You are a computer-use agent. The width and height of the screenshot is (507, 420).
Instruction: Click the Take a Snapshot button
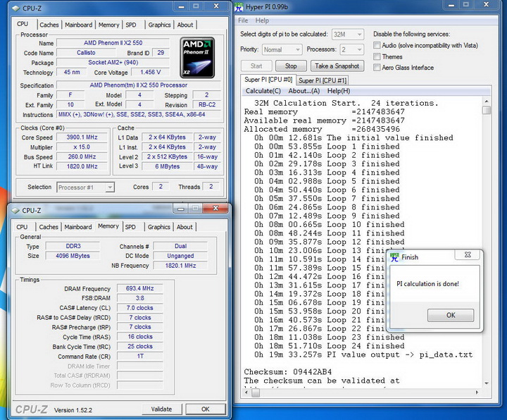tap(337, 66)
